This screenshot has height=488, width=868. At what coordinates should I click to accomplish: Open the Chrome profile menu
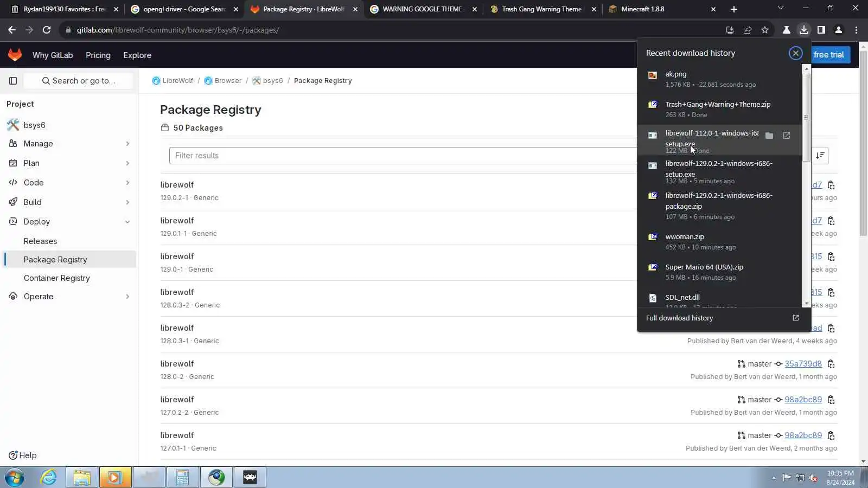point(838,30)
